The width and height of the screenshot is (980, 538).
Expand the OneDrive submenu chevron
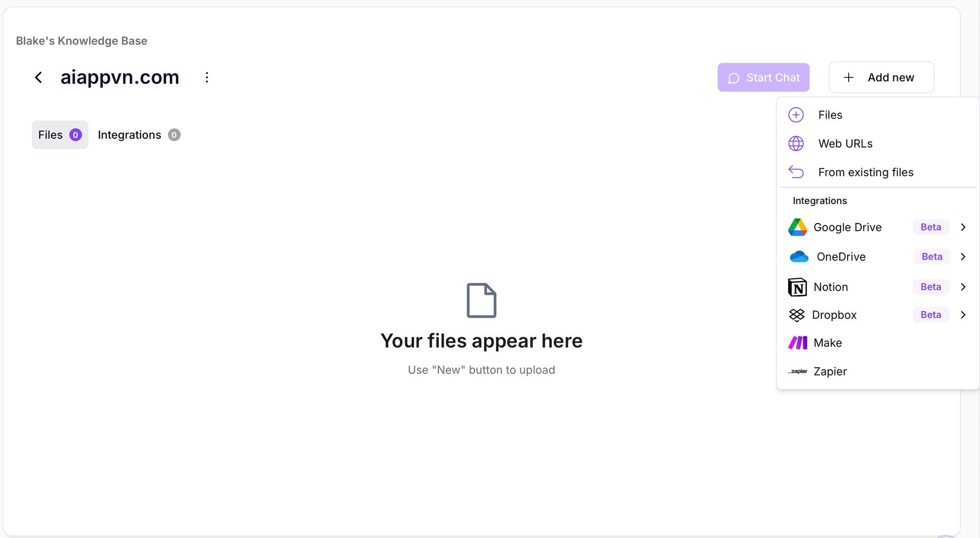click(x=963, y=256)
